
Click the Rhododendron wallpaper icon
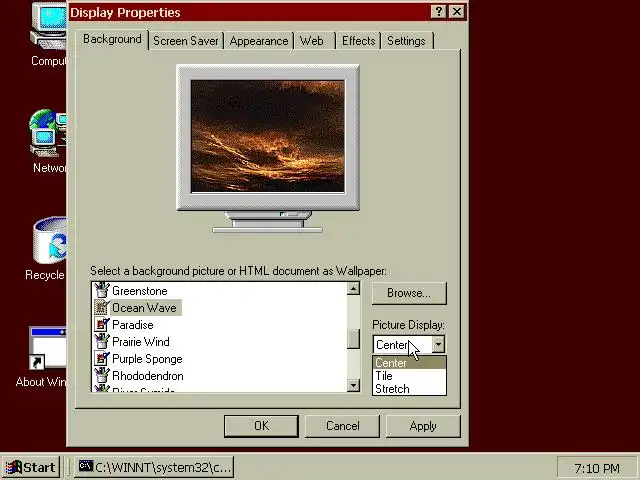[102, 376]
